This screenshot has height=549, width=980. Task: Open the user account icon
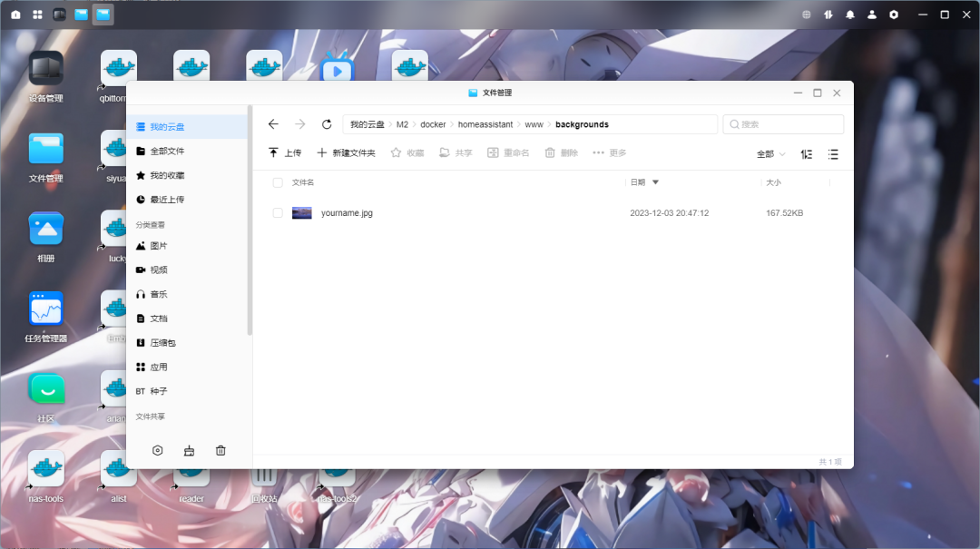(x=872, y=15)
